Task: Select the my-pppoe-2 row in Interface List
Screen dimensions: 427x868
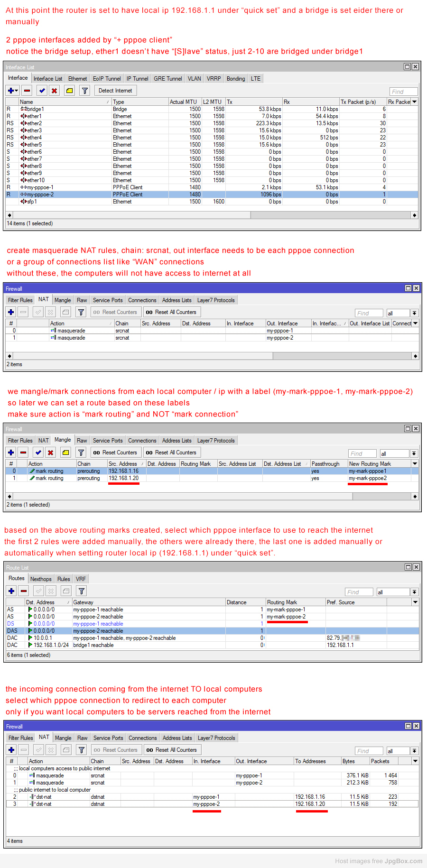Action: (212, 194)
